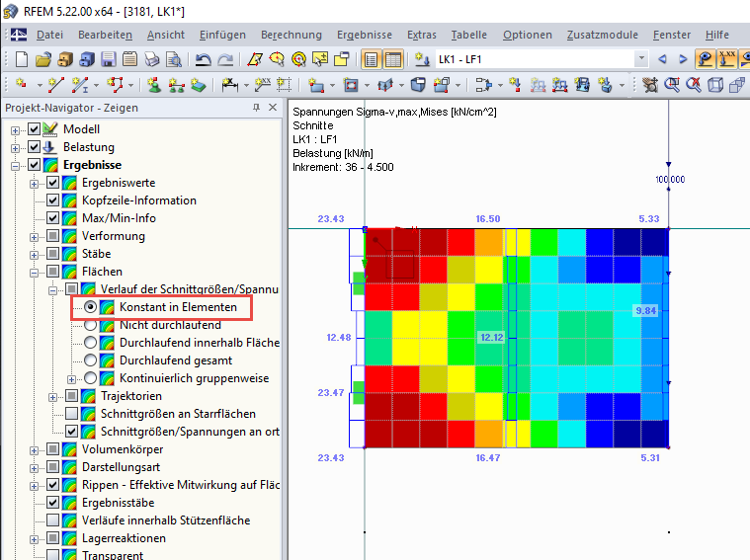Select the Darstellungsart tree item
The image size is (750, 560).
pyautogui.click(x=121, y=467)
